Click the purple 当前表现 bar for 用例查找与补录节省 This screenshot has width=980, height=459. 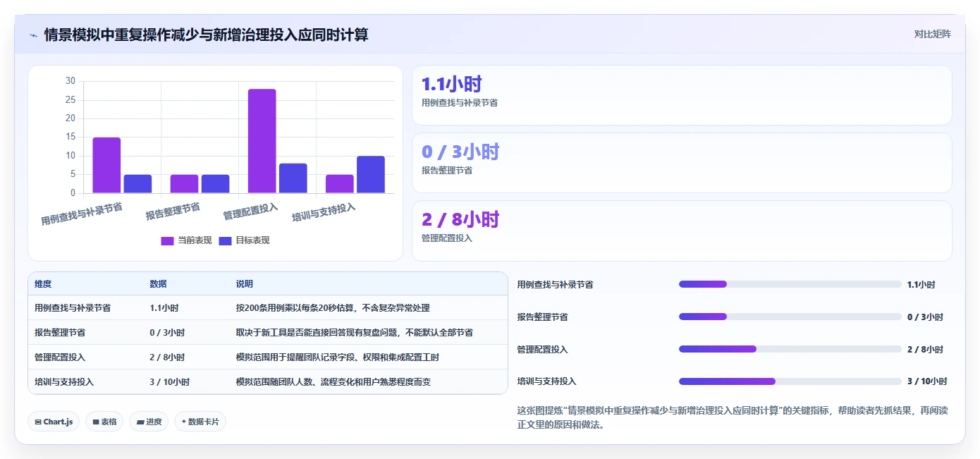pyautogui.click(x=106, y=165)
